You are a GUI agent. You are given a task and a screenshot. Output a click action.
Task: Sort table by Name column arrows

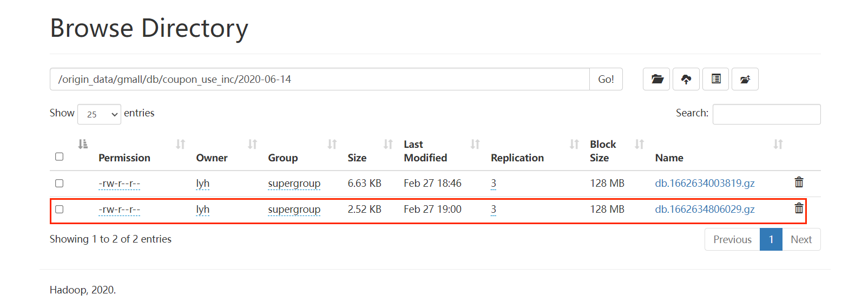click(778, 145)
